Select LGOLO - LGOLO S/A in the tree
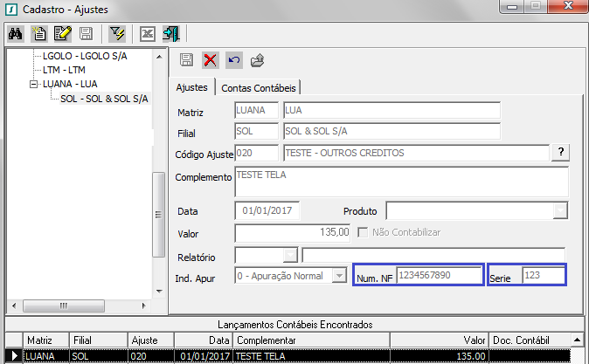The height and width of the screenshot is (364, 589). (x=86, y=55)
